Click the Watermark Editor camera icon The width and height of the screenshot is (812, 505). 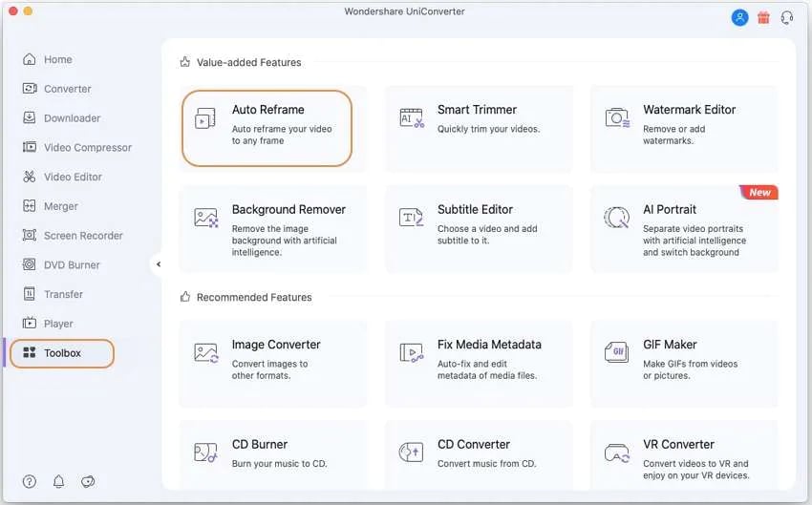(x=617, y=118)
